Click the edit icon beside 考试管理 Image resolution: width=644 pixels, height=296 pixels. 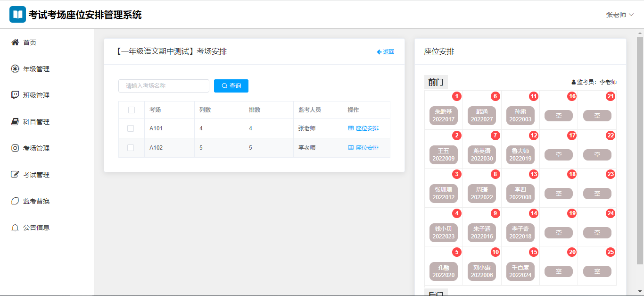(x=15, y=175)
